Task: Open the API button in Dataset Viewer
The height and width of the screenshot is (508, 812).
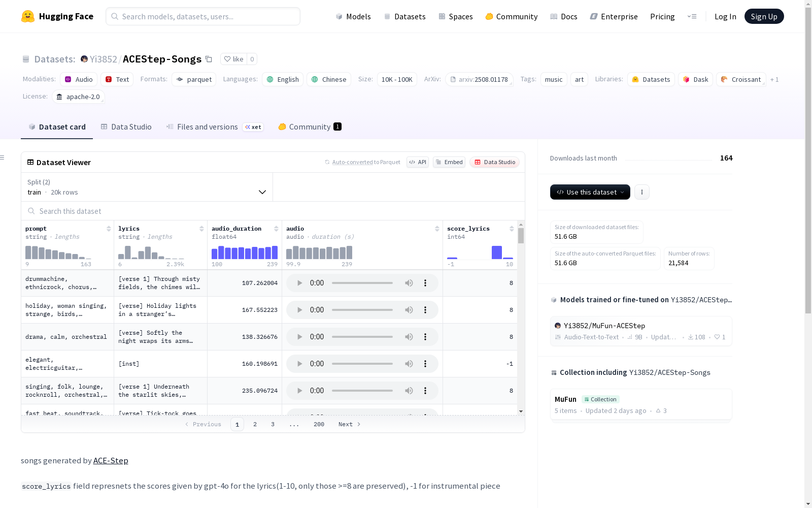Action: (x=418, y=162)
